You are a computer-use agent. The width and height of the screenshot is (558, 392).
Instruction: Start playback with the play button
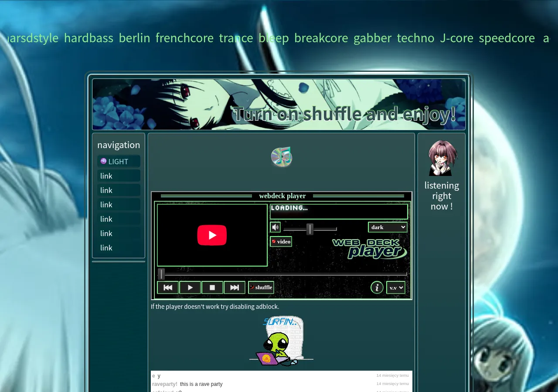pyautogui.click(x=190, y=287)
